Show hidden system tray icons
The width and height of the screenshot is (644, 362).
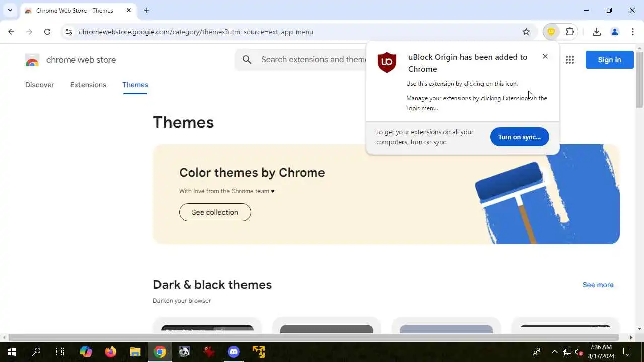[555, 352]
